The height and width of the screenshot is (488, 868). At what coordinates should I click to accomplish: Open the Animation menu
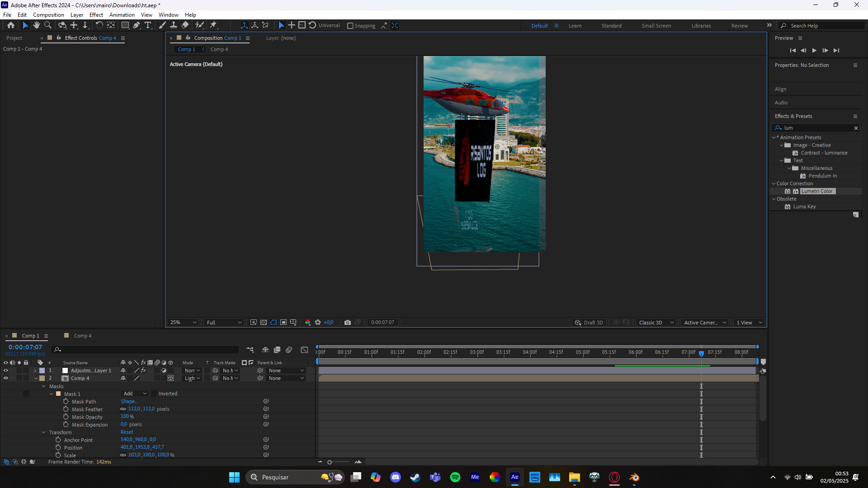[x=122, y=15]
